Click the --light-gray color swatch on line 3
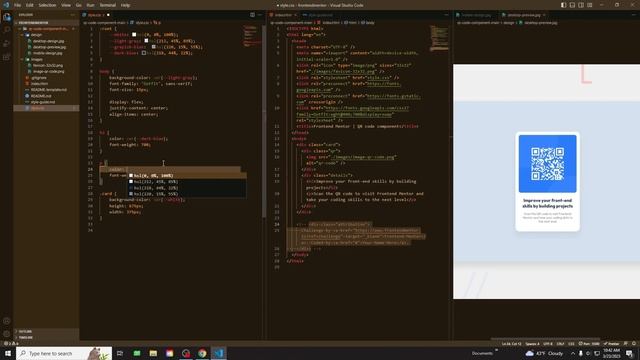Viewport: 640px width, 360px height. pos(146,41)
